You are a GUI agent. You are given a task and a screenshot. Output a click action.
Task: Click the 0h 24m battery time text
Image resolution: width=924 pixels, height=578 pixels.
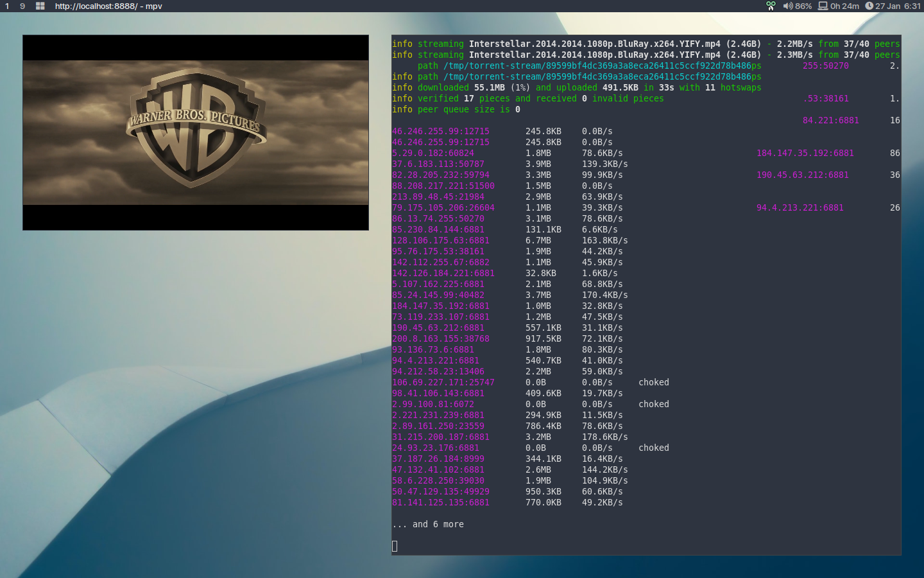844,6
